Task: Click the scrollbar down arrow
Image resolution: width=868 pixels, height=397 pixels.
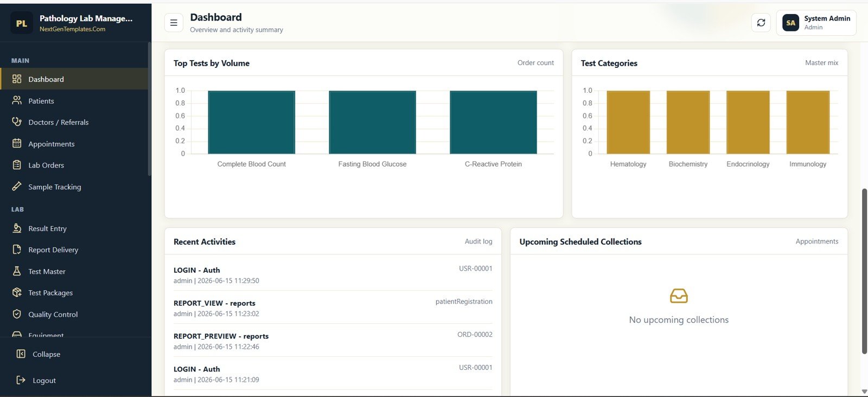Action: [864, 392]
